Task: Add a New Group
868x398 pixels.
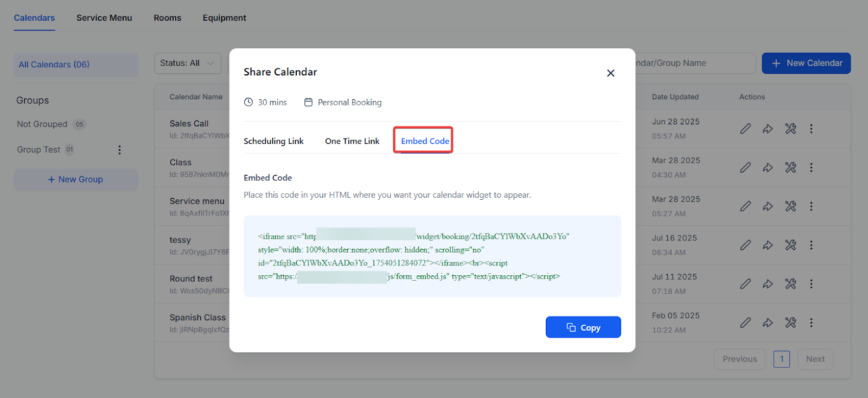Action: (75, 180)
